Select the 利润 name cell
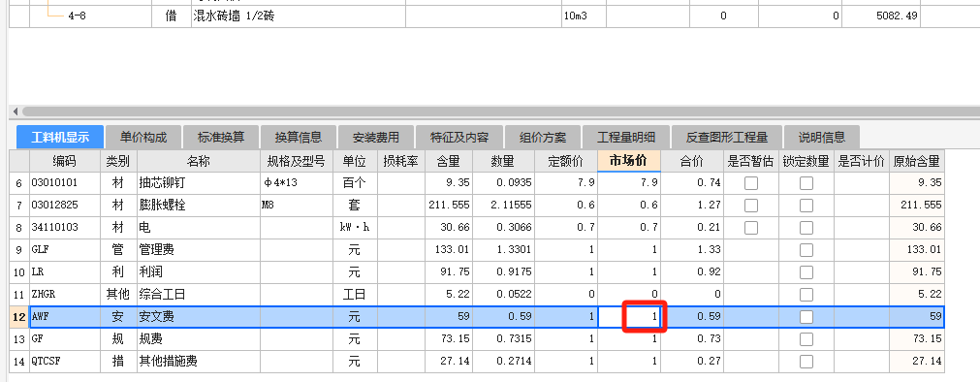This screenshot has height=382, width=980. (x=198, y=272)
